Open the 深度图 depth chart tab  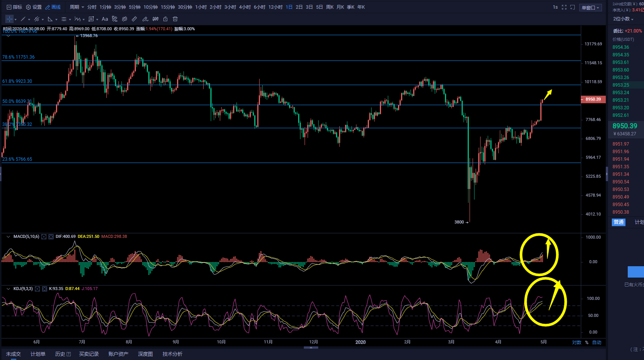click(x=146, y=354)
